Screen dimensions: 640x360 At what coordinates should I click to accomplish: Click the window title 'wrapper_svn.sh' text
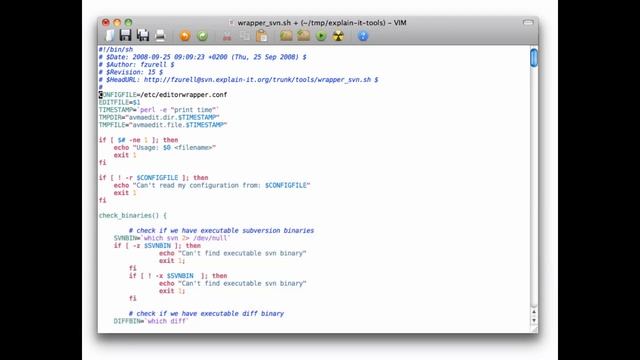coord(264,23)
